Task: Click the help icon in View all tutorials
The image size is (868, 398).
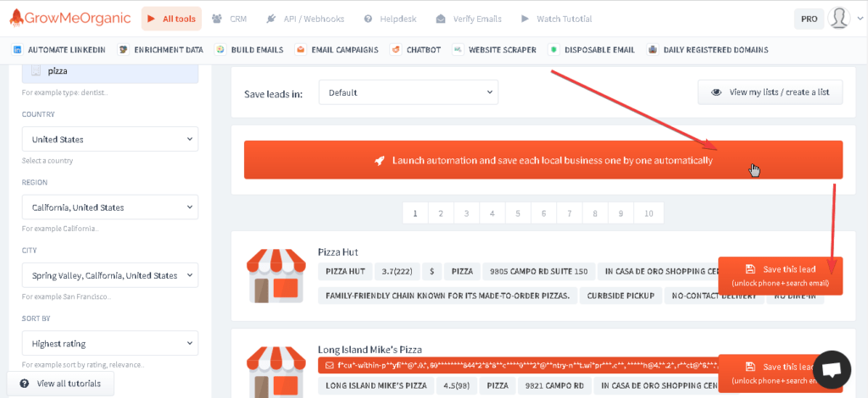Action: pos(25,384)
